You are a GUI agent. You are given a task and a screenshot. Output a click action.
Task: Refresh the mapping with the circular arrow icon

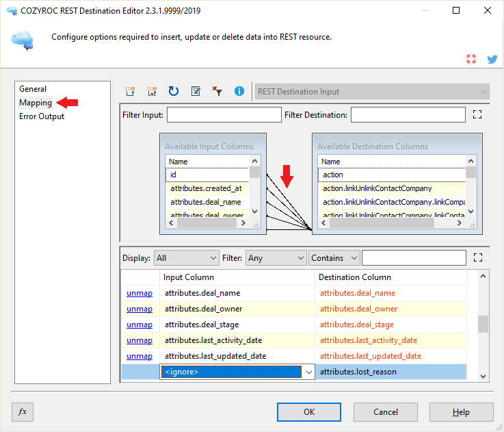click(x=174, y=92)
